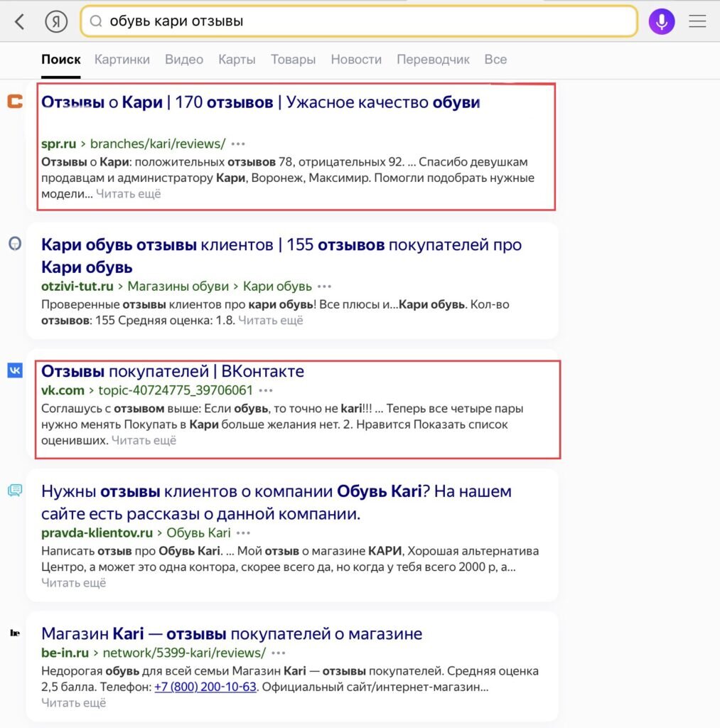This screenshot has height=728, width=720.
Task: Click the Yandex logo icon
Action: (56, 21)
